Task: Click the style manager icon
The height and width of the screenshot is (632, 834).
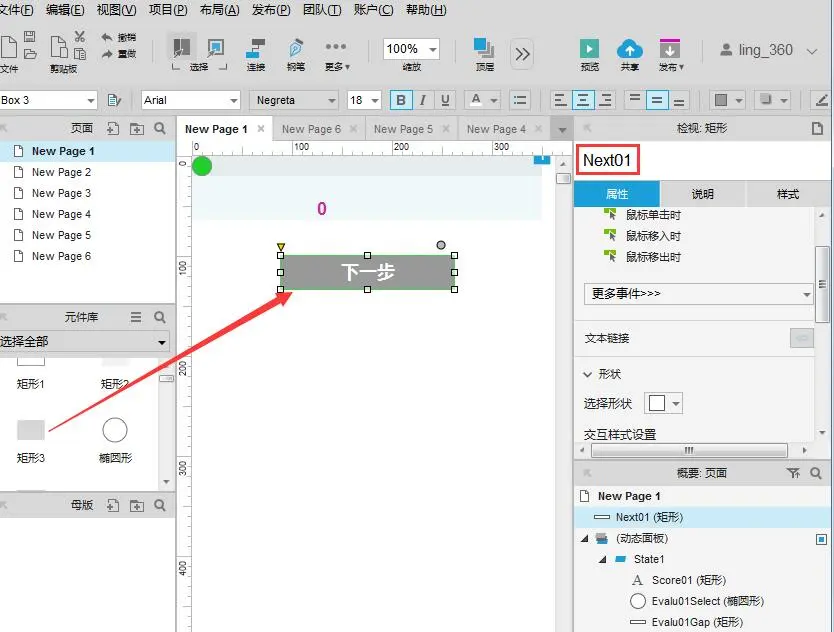Action: (114, 100)
